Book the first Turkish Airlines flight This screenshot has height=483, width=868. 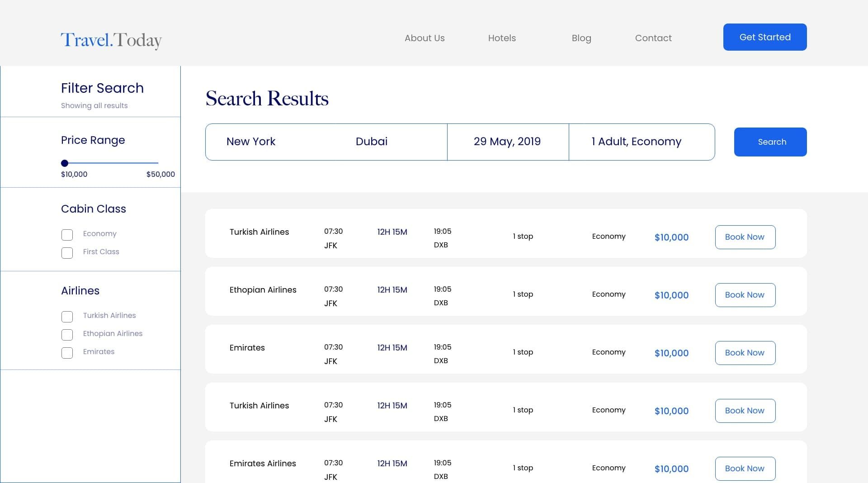[745, 237]
